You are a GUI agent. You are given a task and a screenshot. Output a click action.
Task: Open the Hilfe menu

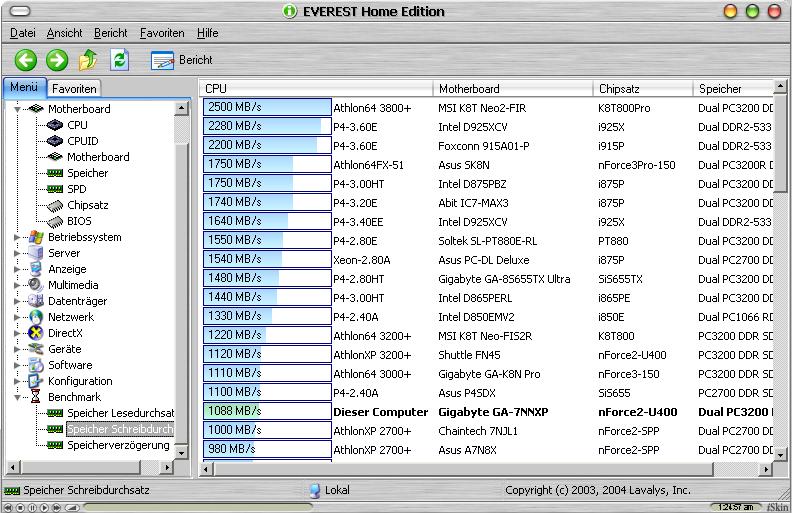[208, 33]
